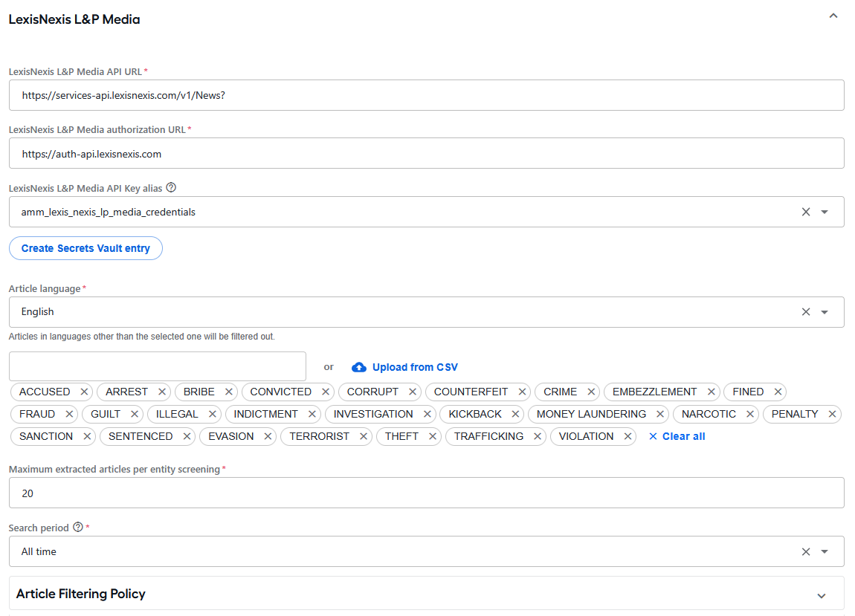Remove the EMBEZZLEMENT keyword chip
This screenshot has height=616, width=855.
click(711, 392)
